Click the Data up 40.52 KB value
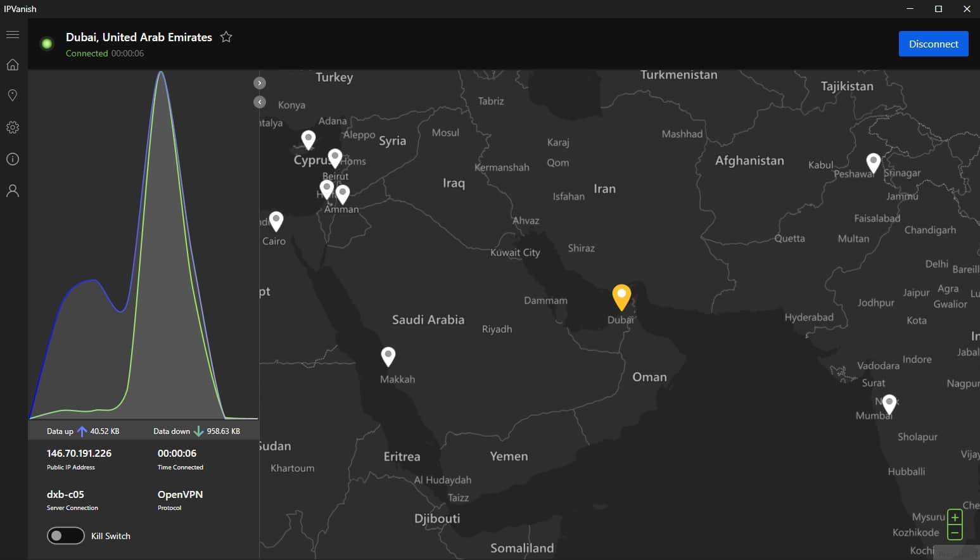Viewport: 980px width, 560px height. coord(105,431)
